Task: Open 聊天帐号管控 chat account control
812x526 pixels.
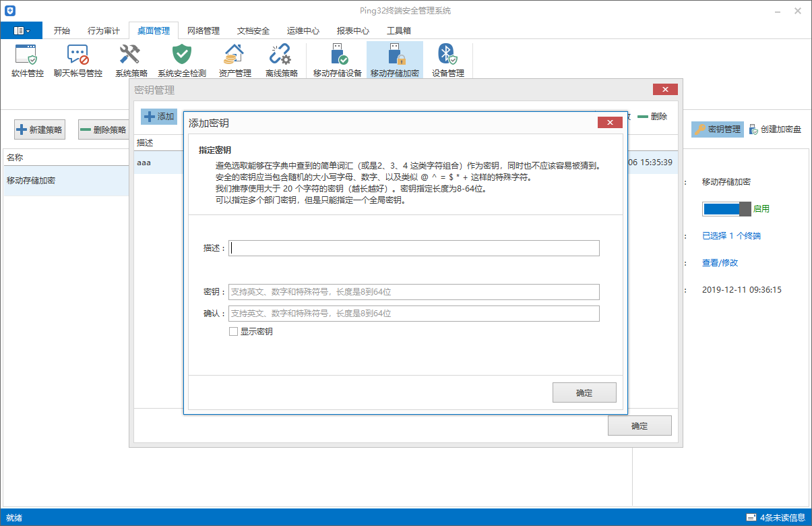Action: [x=78, y=61]
